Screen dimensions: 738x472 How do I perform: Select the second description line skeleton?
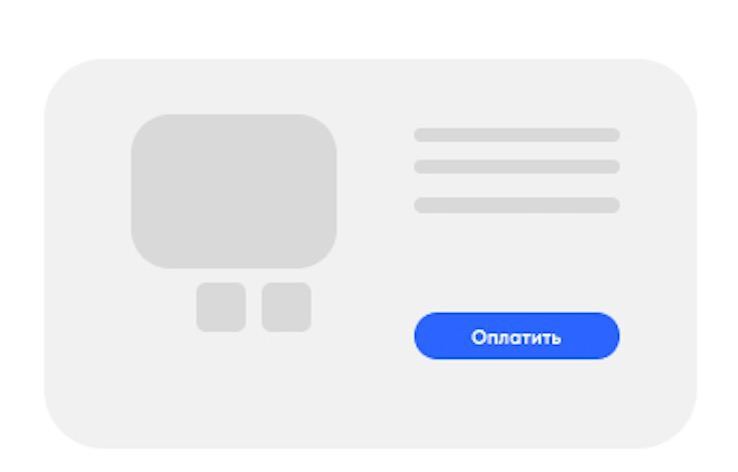pyautogui.click(x=517, y=167)
